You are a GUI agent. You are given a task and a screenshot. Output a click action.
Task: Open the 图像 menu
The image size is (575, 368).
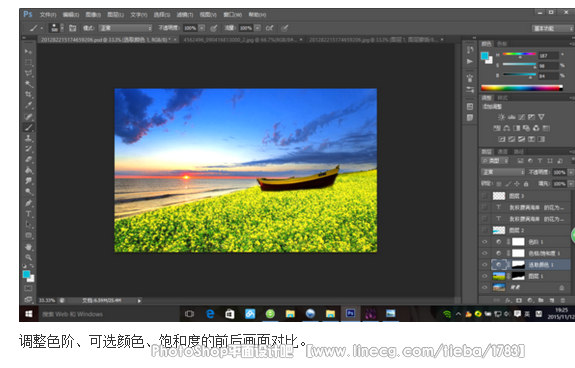[x=93, y=15]
